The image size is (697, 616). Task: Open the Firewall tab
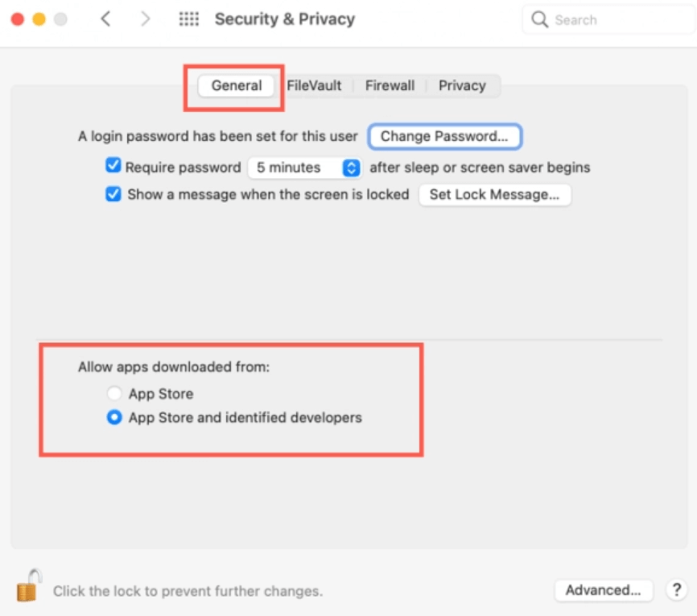coord(390,85)
